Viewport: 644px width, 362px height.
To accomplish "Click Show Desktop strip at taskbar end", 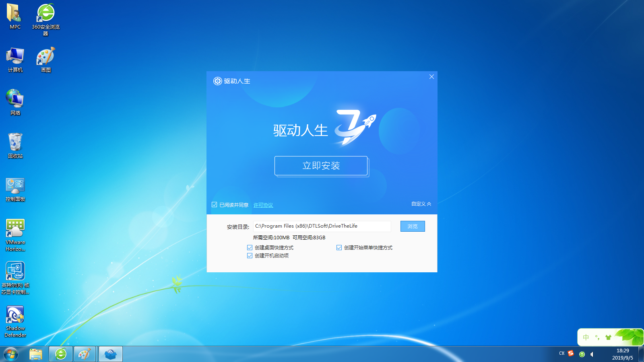I will (x=641, y=354).
